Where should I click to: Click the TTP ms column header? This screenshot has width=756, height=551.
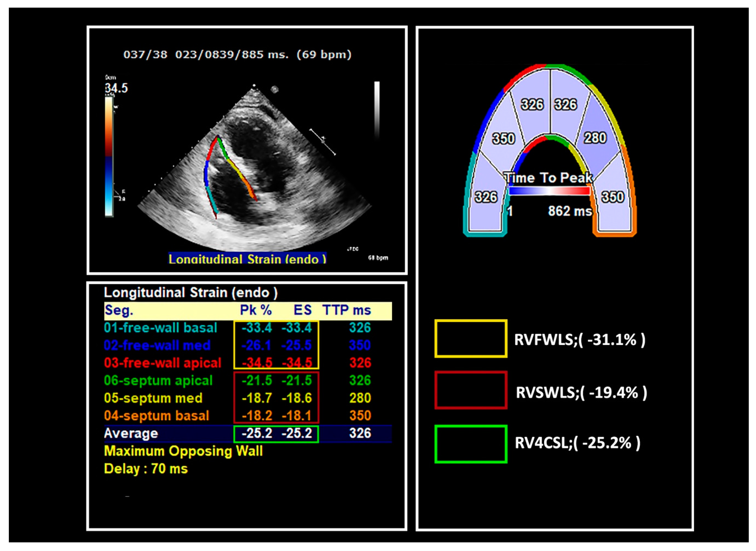(347, 310)
